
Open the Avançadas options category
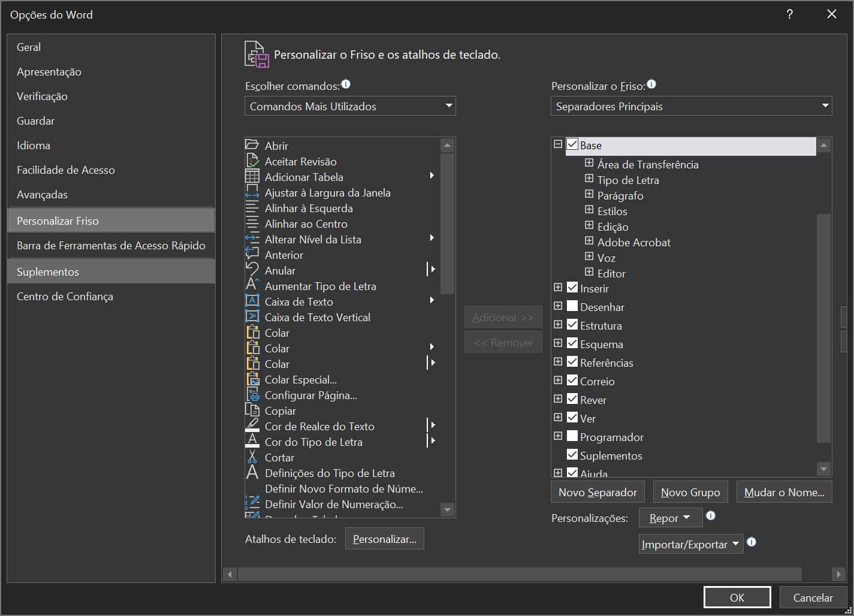tap(42, 194)
